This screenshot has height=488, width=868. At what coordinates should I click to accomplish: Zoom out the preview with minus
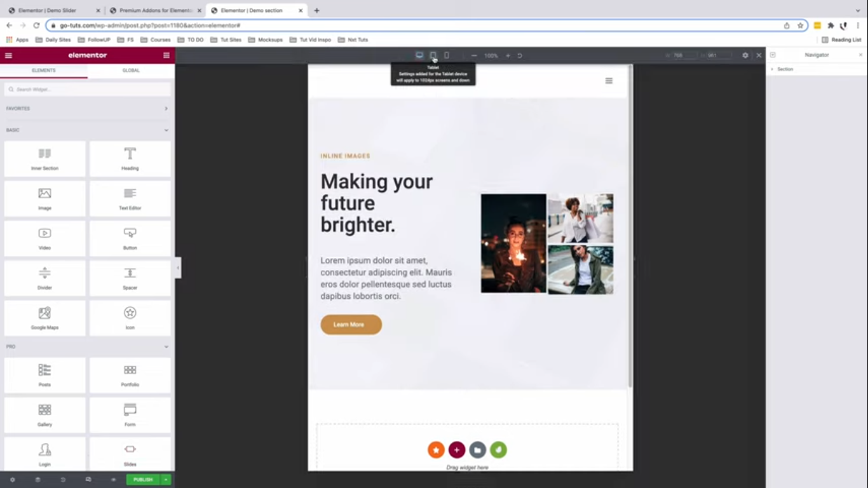[x=474, y=56]
